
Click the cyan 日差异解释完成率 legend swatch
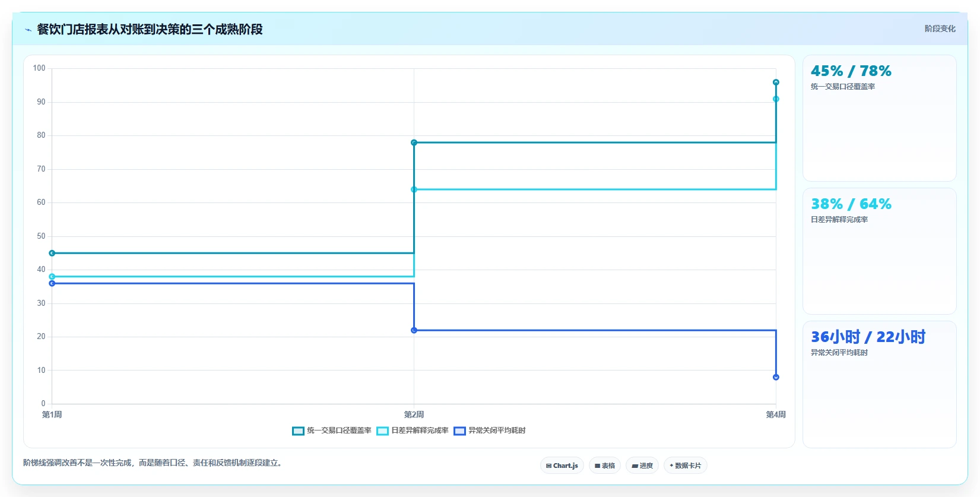[382, 431]
